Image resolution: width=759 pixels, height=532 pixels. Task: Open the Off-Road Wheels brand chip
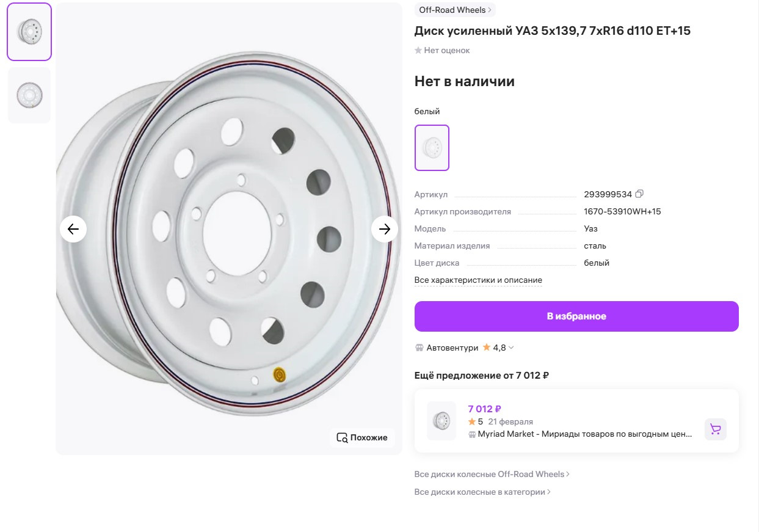(455, 10)
